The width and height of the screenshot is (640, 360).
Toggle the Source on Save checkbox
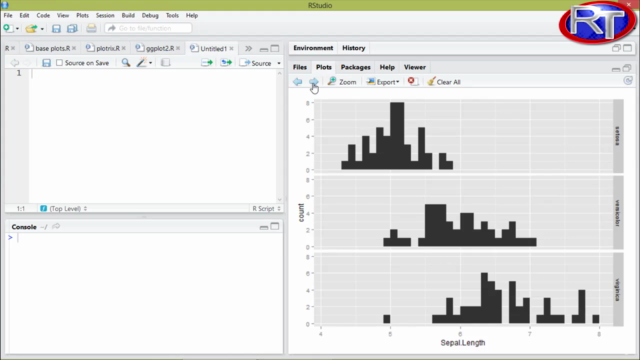[x=60, y=63]
